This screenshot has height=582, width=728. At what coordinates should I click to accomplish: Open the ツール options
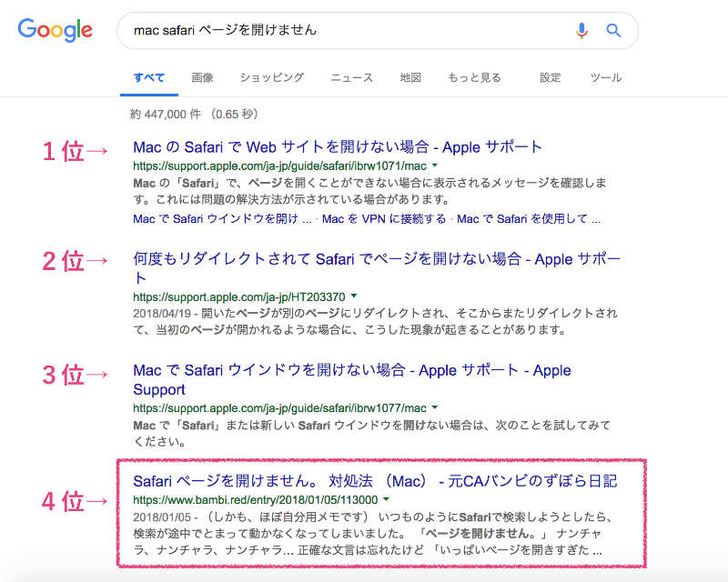tap(606, 78)
